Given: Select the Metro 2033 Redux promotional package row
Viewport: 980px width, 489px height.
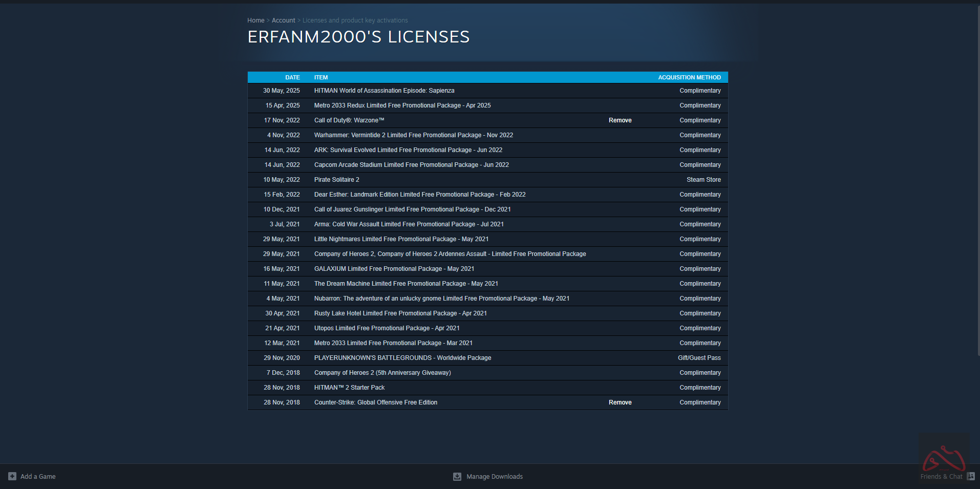Looking at the screenshot, I should coord(402,105).
